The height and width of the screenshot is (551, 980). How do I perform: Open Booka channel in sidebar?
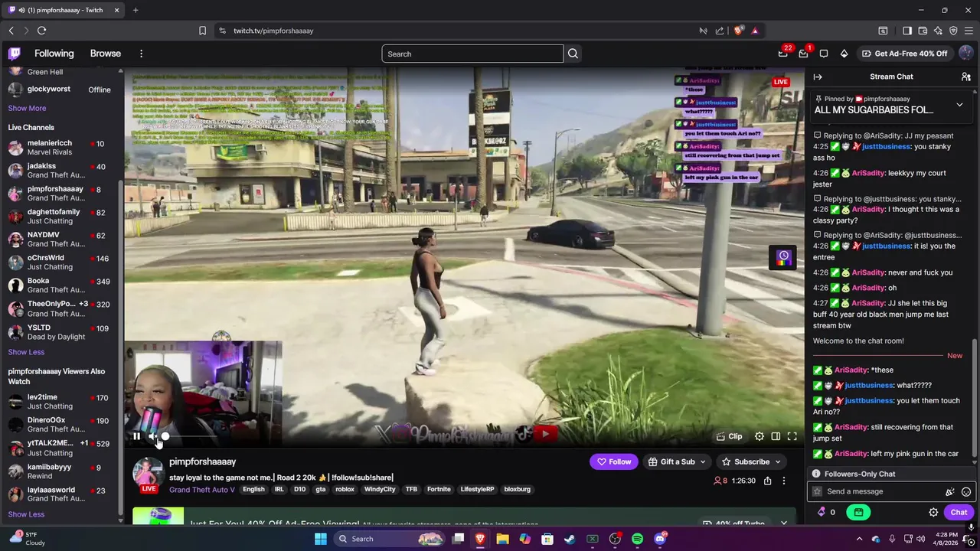(x=60, y=285)
